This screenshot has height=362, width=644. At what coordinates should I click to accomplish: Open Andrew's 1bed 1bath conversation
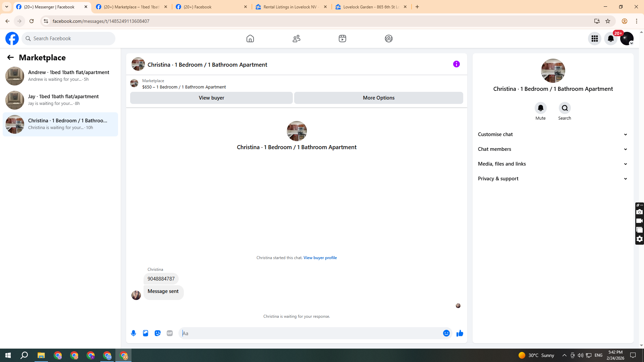60,76
